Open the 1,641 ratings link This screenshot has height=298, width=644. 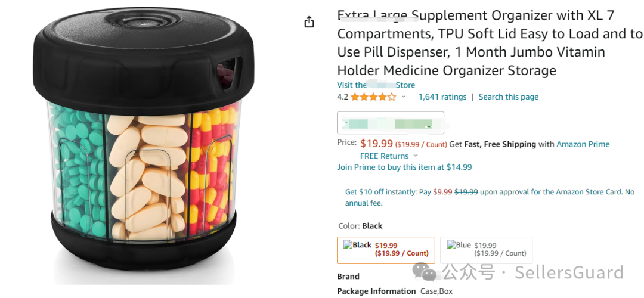442,97
